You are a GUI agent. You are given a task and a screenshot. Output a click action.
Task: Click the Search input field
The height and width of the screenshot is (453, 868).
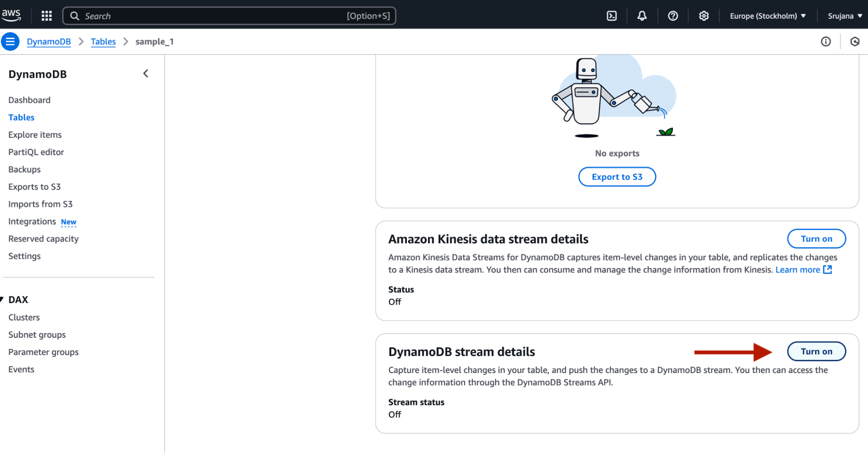[x=229, y=16]
